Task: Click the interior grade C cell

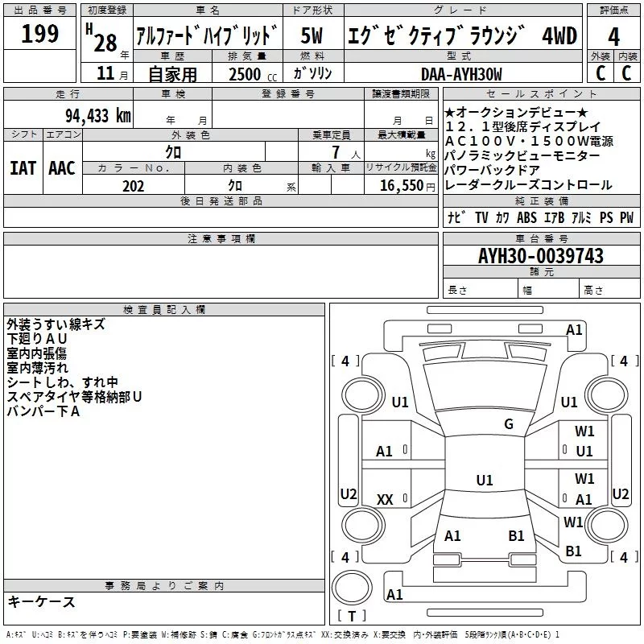Action: [627, 72]
